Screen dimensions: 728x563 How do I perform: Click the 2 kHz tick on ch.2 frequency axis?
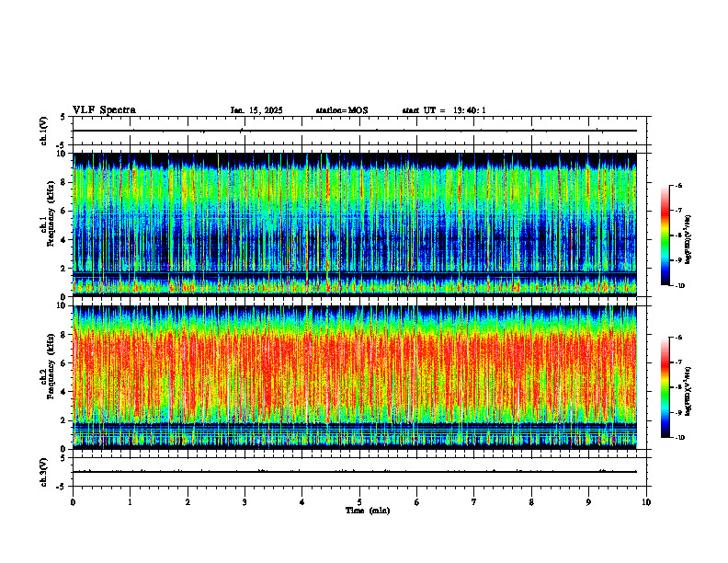coord(65,420)
